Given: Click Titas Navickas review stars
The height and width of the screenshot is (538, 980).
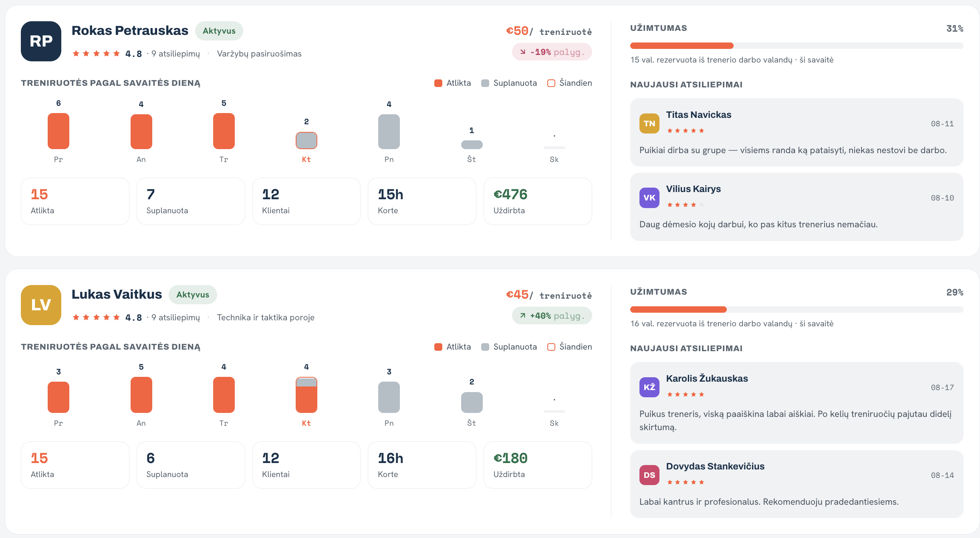Looking at the screenshot, I should (686, 131).
